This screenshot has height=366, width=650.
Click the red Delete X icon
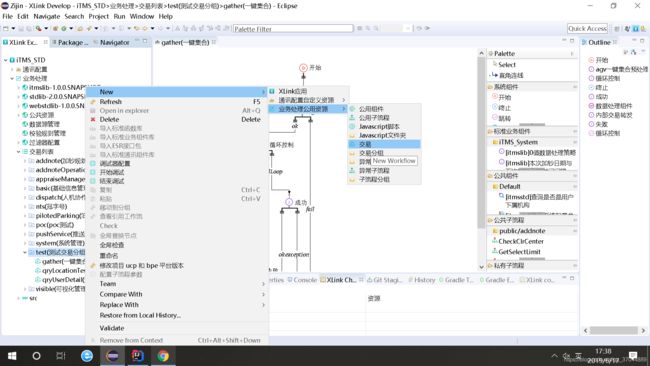coord(93,119)
